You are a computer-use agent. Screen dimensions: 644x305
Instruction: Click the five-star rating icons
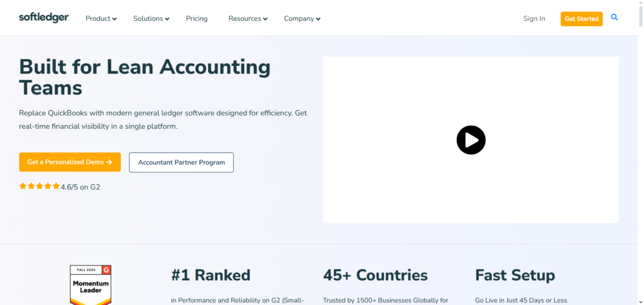pyautogui.click(x=40, y=186)
